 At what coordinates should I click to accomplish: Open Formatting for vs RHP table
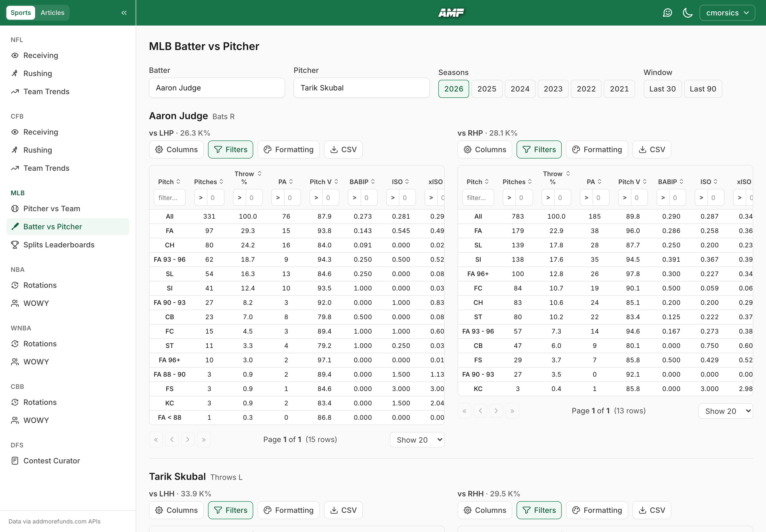coord(597,149)
